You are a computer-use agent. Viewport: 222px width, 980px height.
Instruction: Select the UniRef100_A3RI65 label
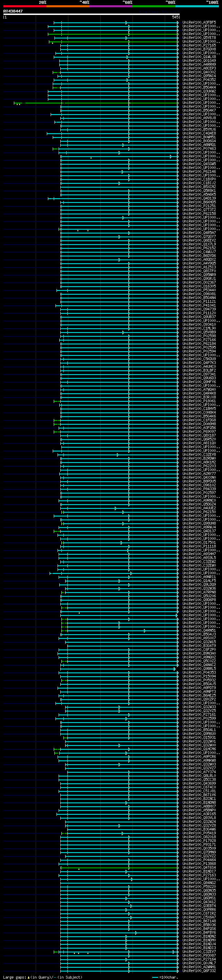(x=199, y=814)
